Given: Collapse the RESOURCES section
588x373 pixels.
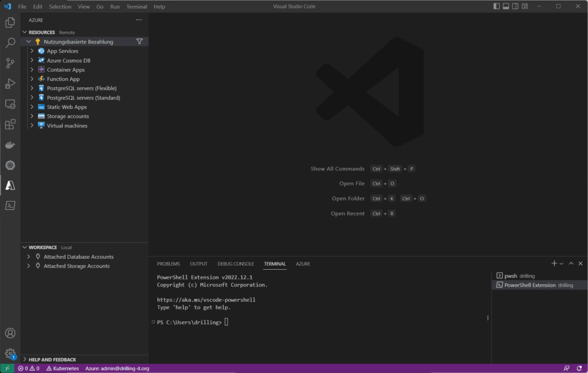Looking at the screenshot, I should 25,32.
